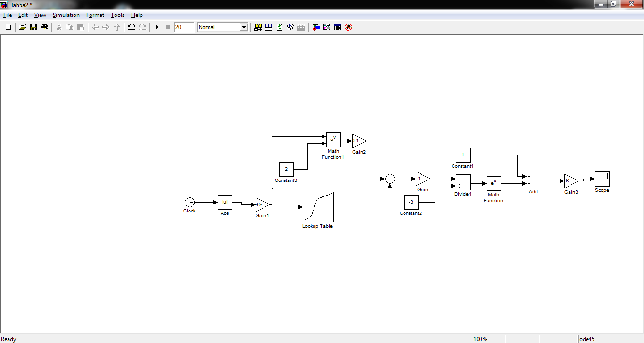Open the Edit menu
Viewport: 644px width, 343px height.
pyautogui.click(x=23, y=15)
